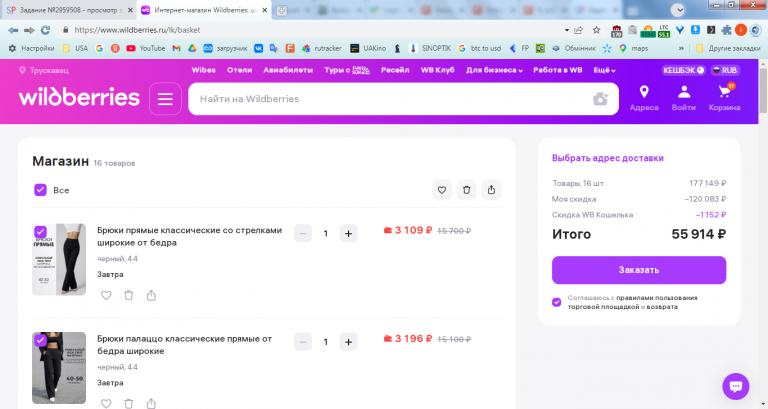Open the Корзина cart icon

coord(724,98)
